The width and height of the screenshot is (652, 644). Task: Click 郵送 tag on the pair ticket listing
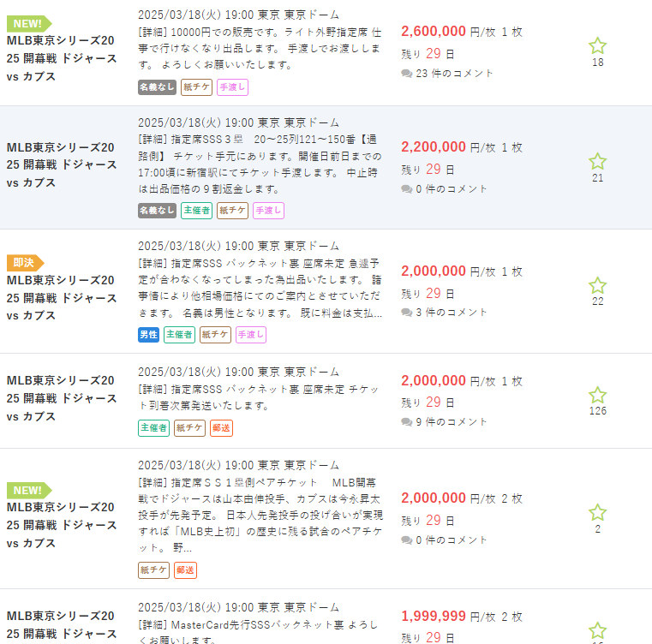point(186,569)
